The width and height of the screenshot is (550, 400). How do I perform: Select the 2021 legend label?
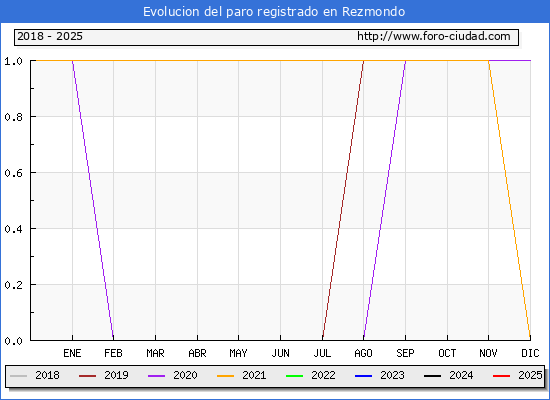(x=254, y=375)
